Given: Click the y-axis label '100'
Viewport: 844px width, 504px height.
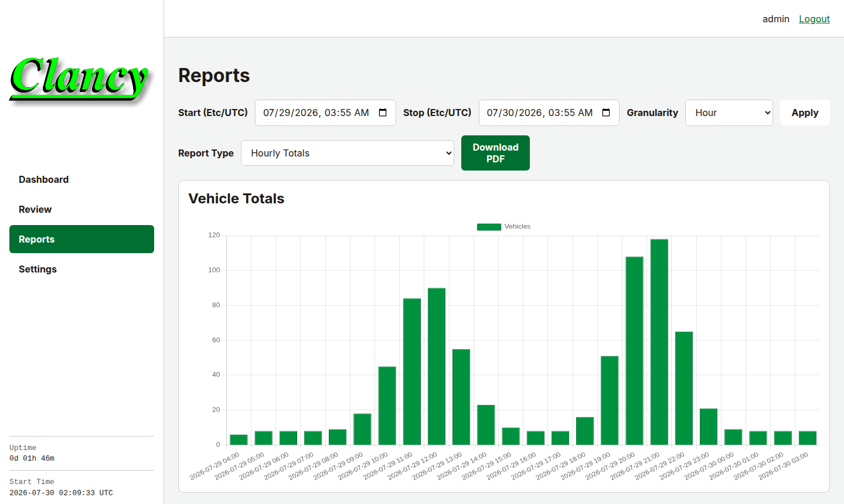Looking at the screenshot, I should [x=214, y=270].
